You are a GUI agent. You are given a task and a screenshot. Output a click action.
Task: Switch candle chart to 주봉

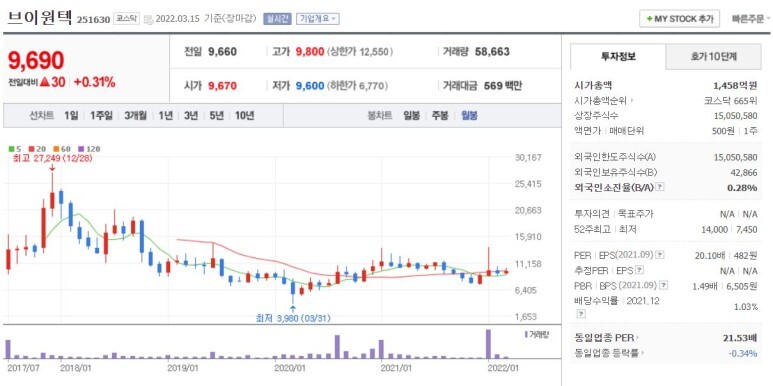click(x=440, y=116)
